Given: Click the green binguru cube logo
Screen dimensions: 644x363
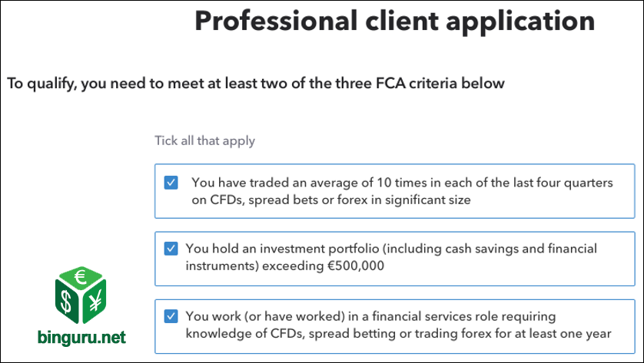Looking at the screenshot, I should point(81,295).
